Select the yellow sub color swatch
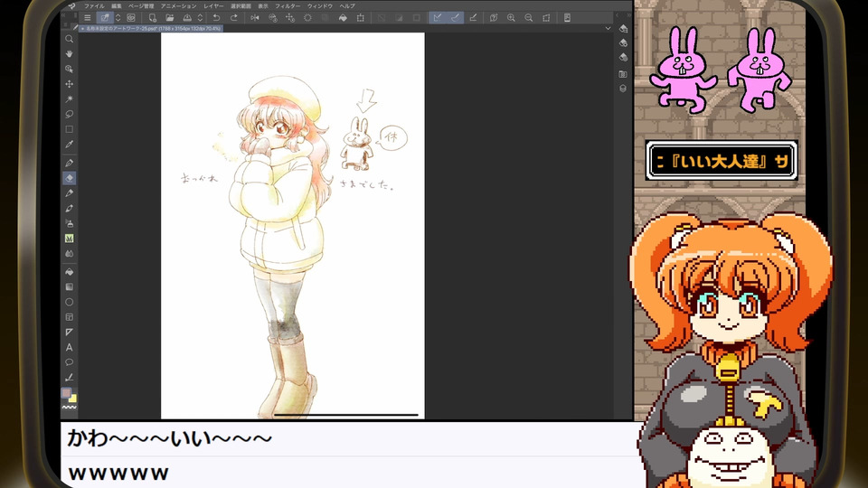Screen dimensions: 868x488 [x=73, y=399]
